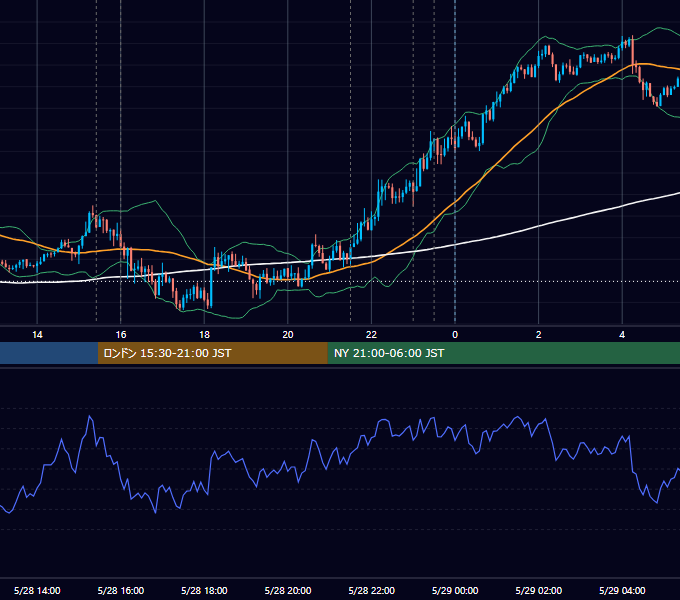Screen dimensions: 680x600
Task: Click the 5/28 20:00 date label
Action: (288, 590)
